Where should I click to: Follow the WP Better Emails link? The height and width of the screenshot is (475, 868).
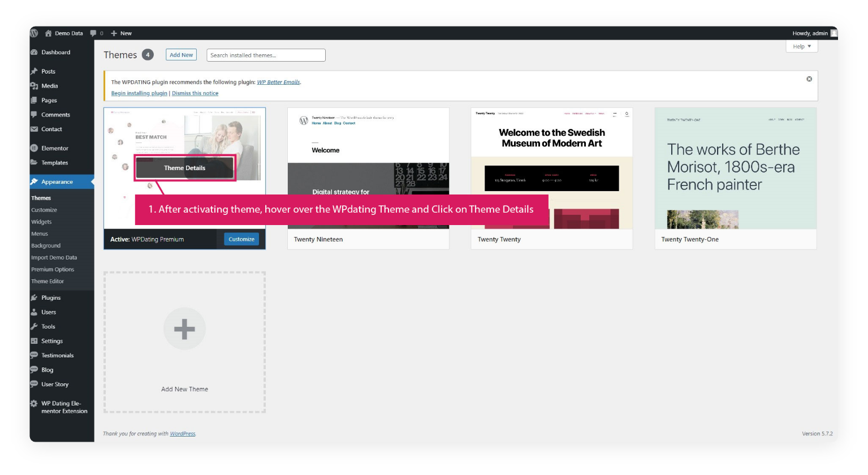click(x=279, y=82)
